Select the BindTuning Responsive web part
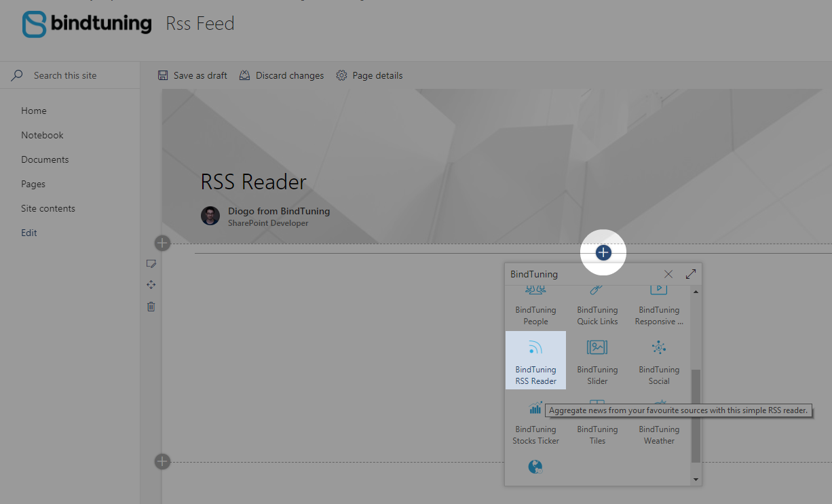The width and height of the screenshot is (832, 504). coord(659,307)
